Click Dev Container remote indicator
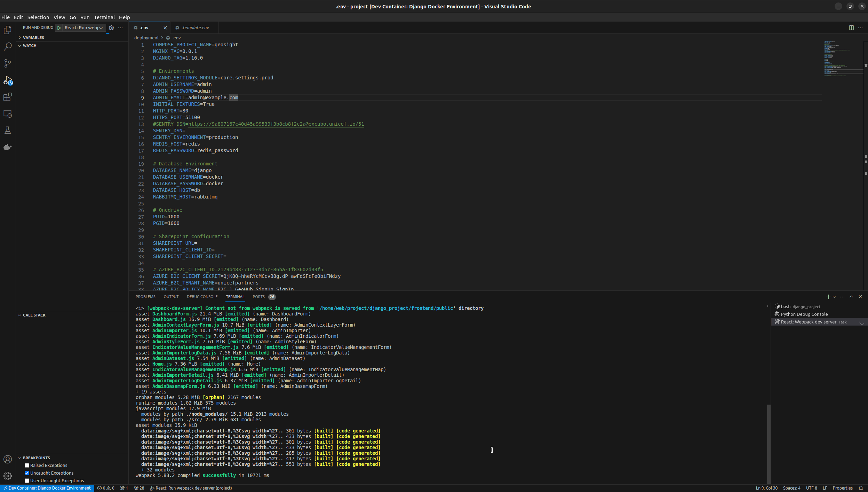The height and width of the screenshot is (492, 868). click(47, 488)
